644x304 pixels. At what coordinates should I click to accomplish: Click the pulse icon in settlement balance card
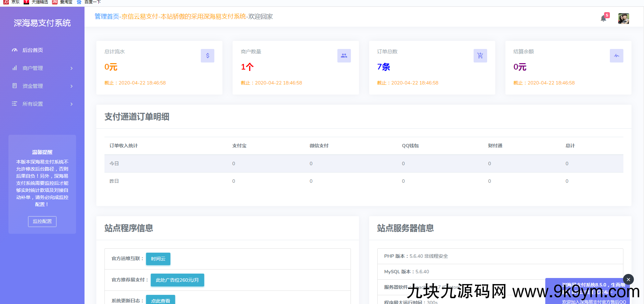[616, 56]
